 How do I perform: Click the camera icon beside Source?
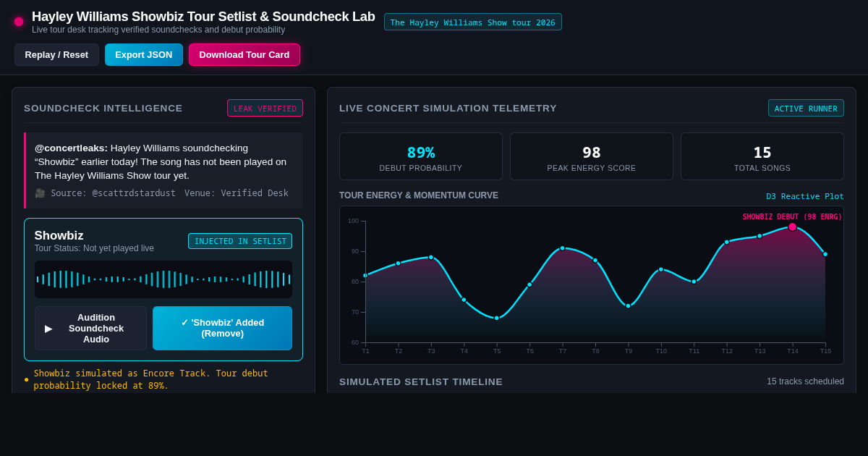click(40, 193)
